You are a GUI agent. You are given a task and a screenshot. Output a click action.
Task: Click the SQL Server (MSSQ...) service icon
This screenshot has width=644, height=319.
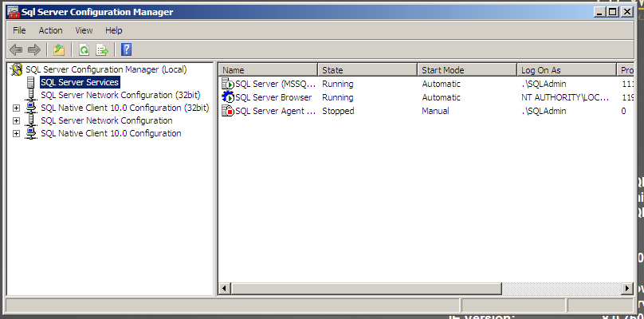click(228, 84)
